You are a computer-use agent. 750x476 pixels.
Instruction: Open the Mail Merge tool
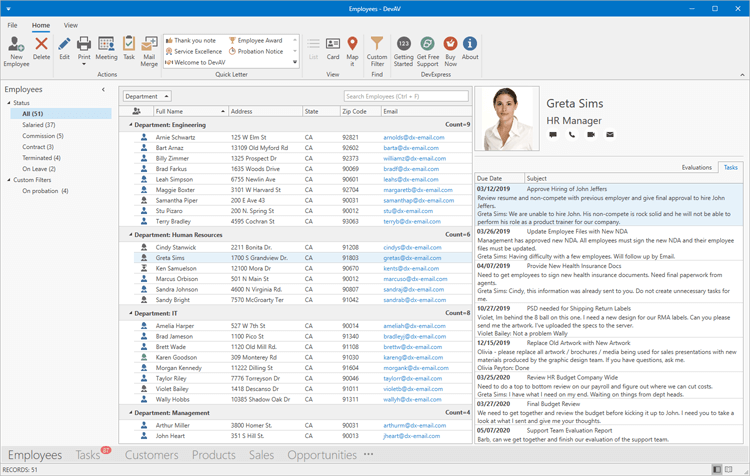[x=149, y=49]
